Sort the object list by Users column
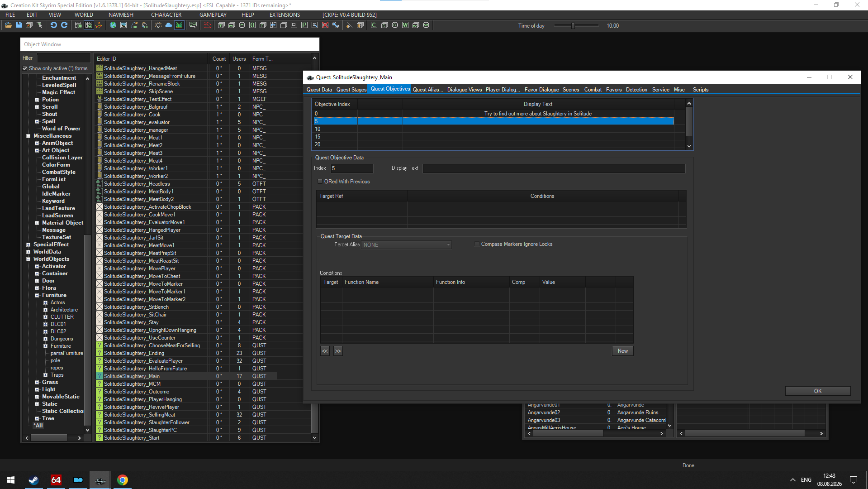The height and width of the screenshot is (489, 868). pyautogui.click(x=239, y=59)
